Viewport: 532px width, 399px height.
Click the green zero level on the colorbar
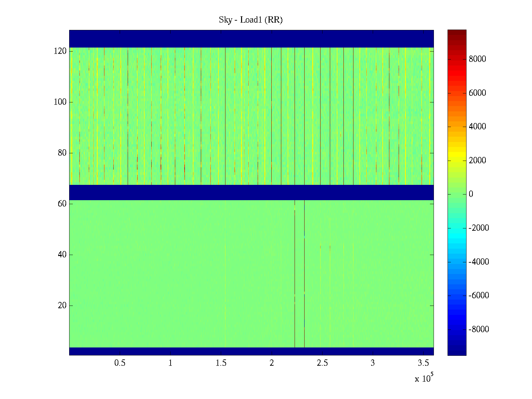tap(457, 194)
